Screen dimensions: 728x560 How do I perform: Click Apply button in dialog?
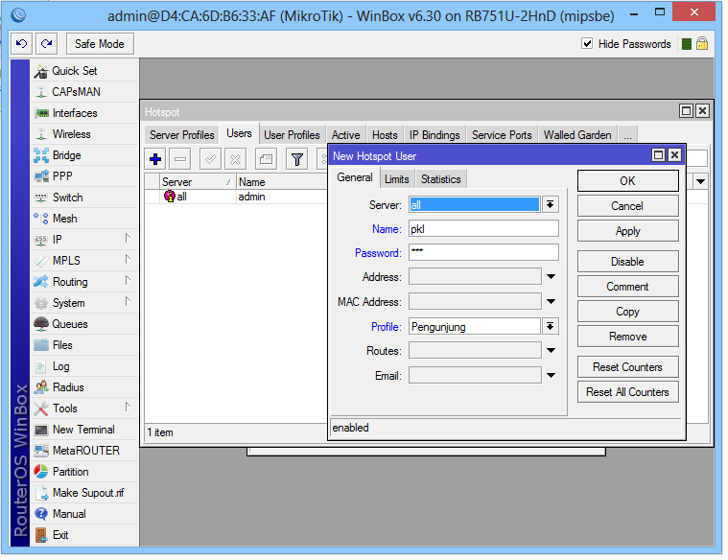click(x=627, y=231)
